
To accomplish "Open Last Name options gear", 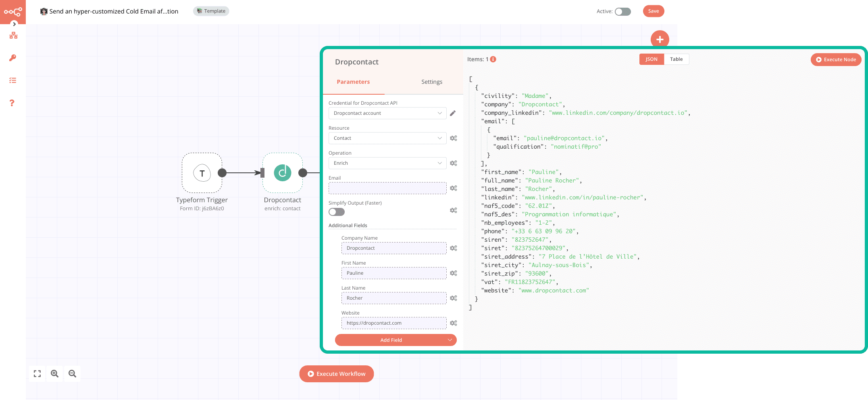I will coord(453,298).
